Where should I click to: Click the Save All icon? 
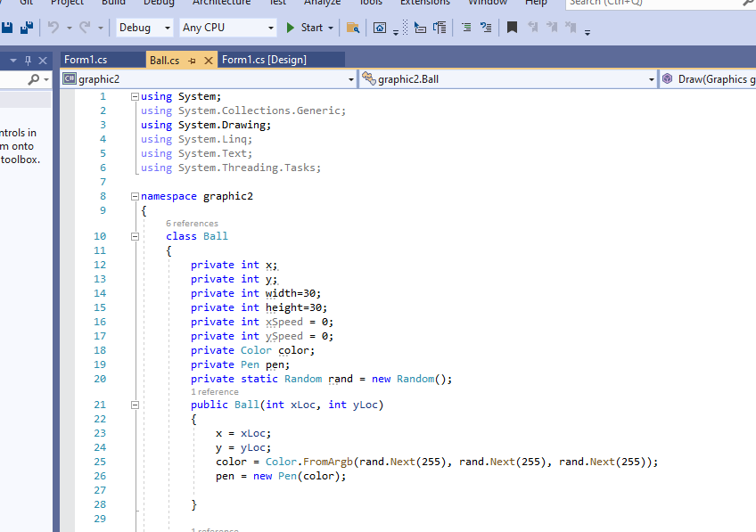26,28
